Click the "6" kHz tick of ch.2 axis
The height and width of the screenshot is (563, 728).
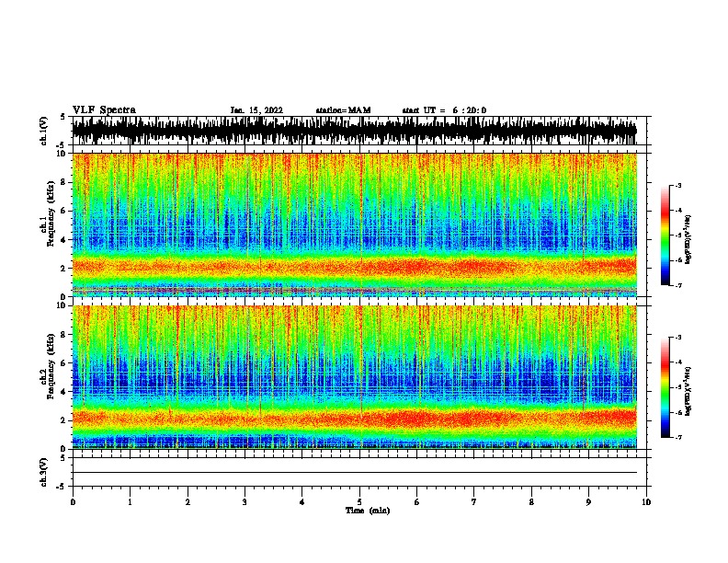tap(64, 362)
